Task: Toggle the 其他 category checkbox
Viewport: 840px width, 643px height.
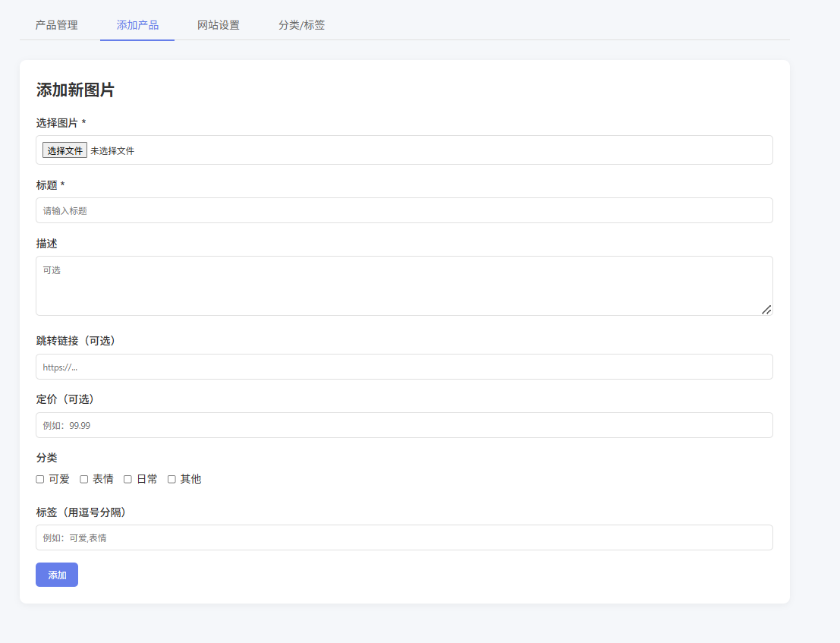Action: (171, 479)
